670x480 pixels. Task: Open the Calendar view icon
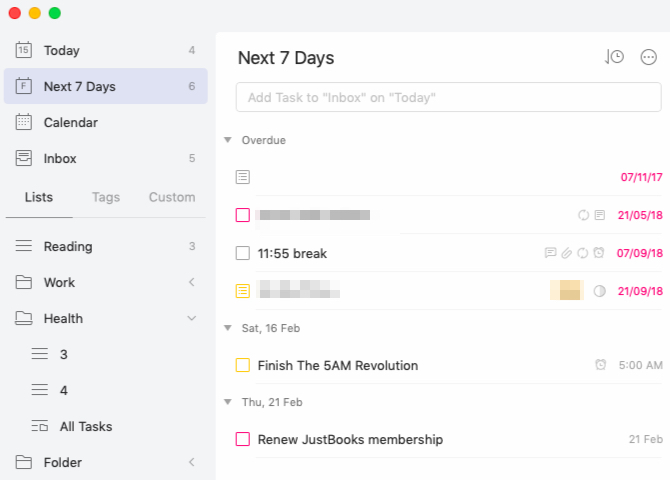pos(24,122)
